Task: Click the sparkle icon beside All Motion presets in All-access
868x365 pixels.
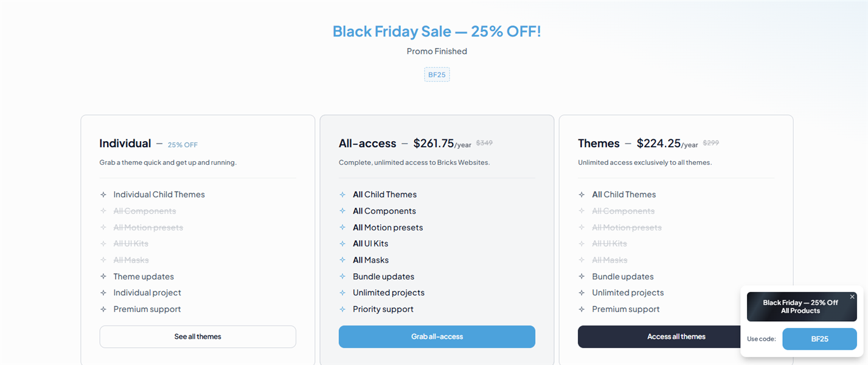Action: click(343, 228)
